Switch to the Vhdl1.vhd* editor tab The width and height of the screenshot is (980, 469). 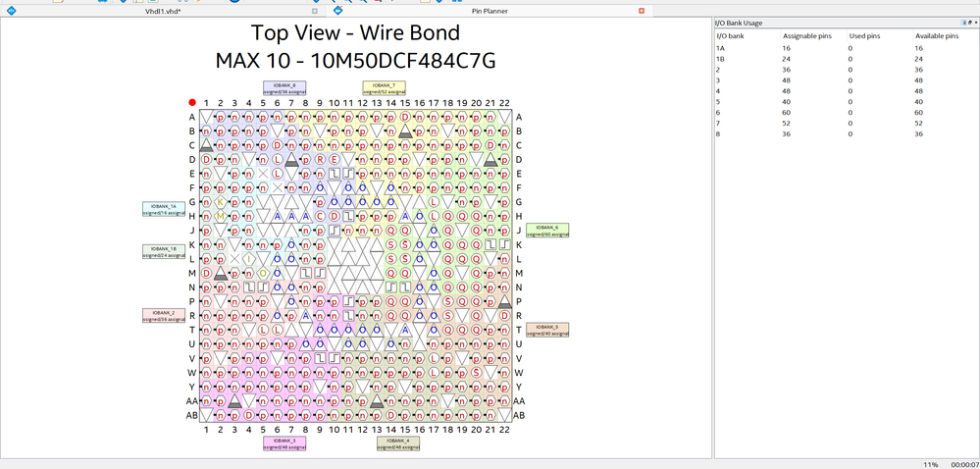(163, 11)
